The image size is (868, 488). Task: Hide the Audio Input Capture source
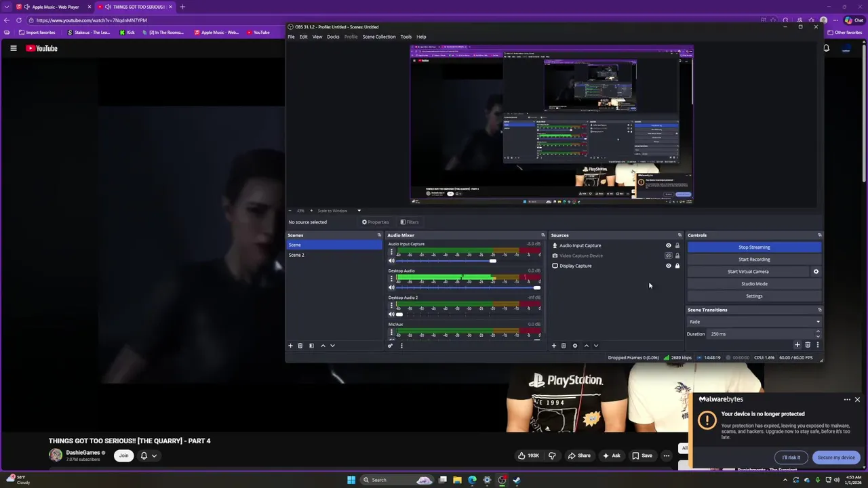pyautogui.click(x=668, y=245)
